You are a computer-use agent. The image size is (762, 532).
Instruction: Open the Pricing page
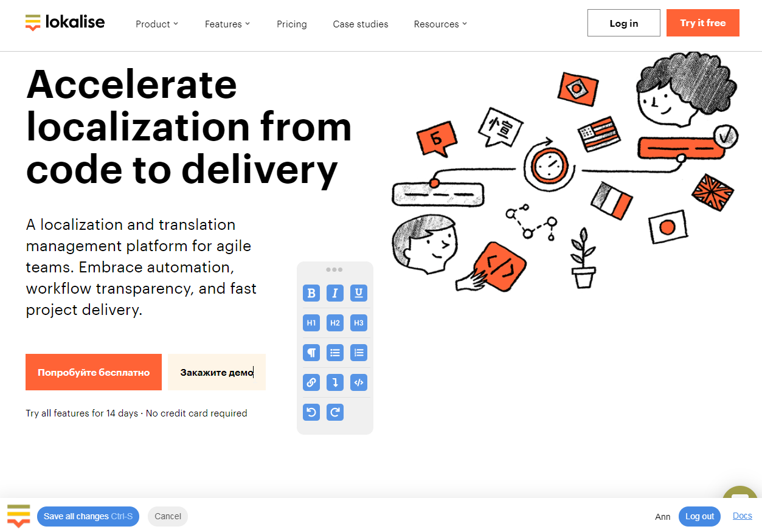[291, 24]
